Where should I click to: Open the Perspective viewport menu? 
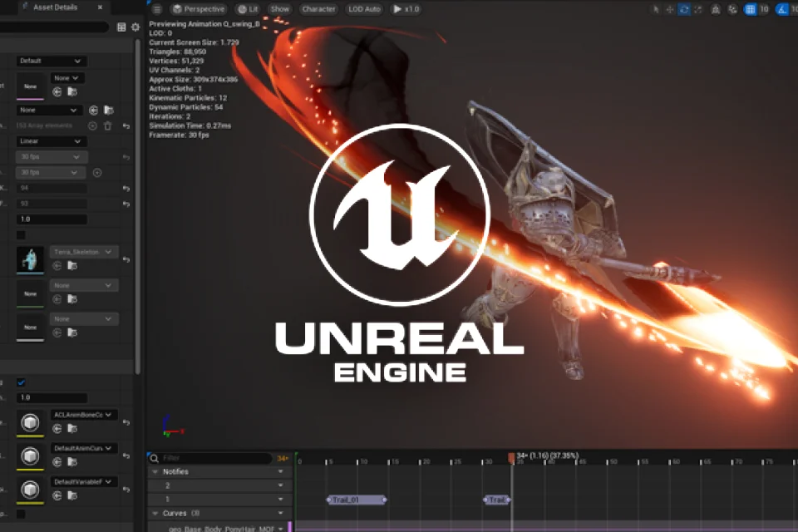click(x=199, y=9)
